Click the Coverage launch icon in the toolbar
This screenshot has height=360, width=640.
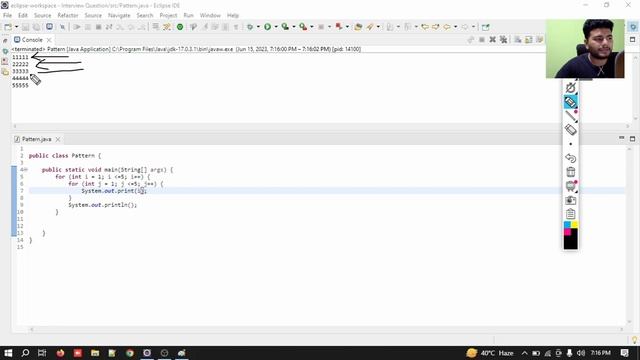coord(285,27)
